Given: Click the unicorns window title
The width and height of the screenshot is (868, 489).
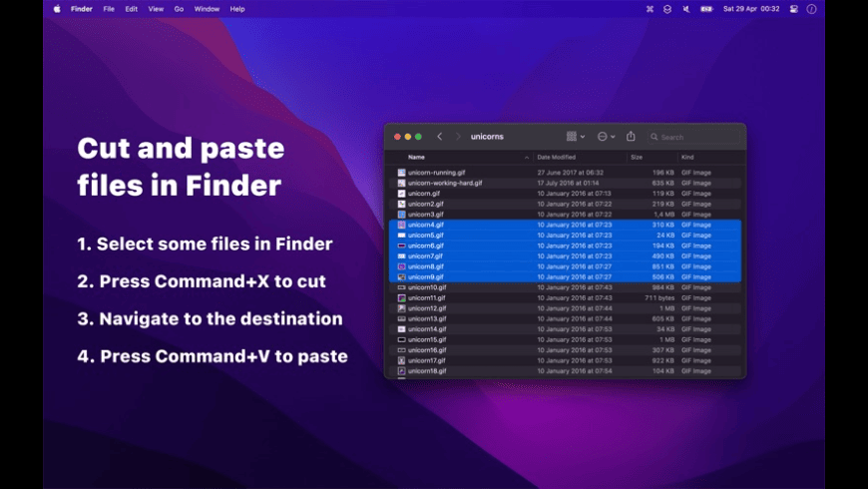Looking at the screenshot, I should click(x=487, y=137).
